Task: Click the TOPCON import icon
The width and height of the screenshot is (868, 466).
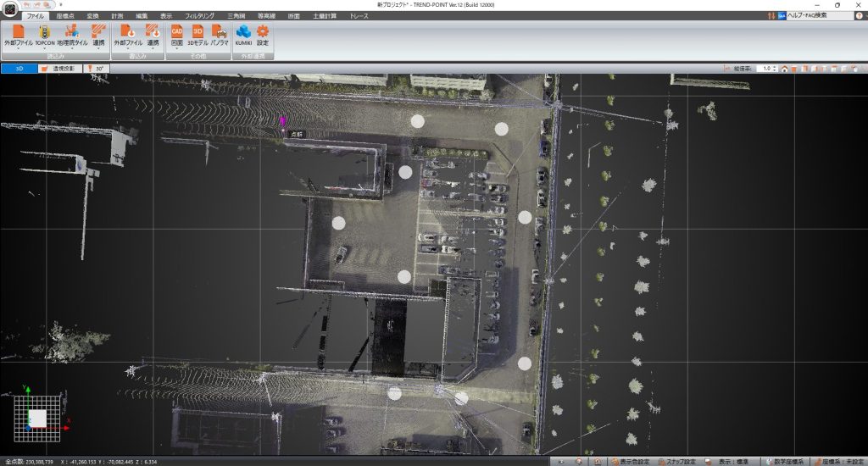Action: (45, 35)
